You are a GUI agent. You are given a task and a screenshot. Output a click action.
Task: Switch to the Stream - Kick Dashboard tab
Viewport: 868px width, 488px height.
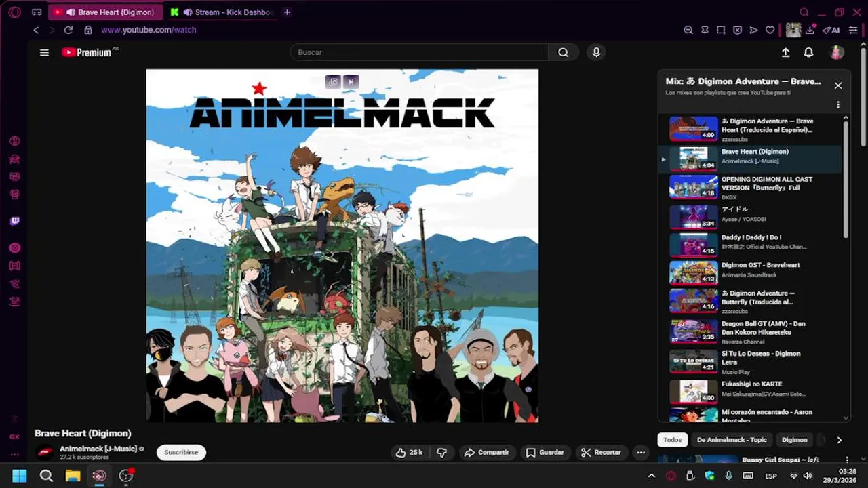pyautogui.click(x=222, y=12)
